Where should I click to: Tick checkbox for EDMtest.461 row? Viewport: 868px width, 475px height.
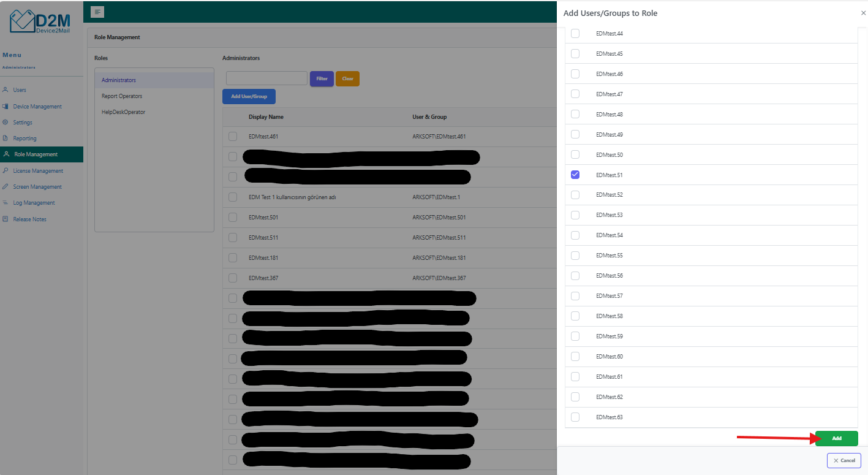[x=233, y=136]
